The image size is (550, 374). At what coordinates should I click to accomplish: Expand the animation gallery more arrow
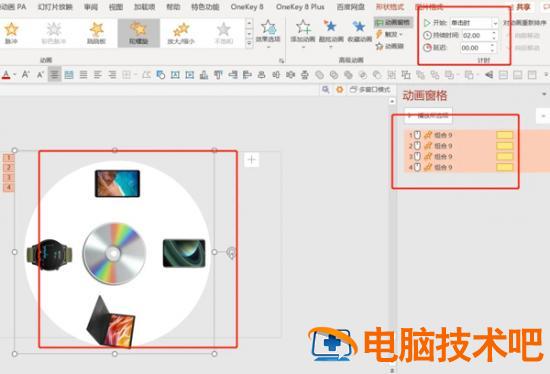coord(249,44)
